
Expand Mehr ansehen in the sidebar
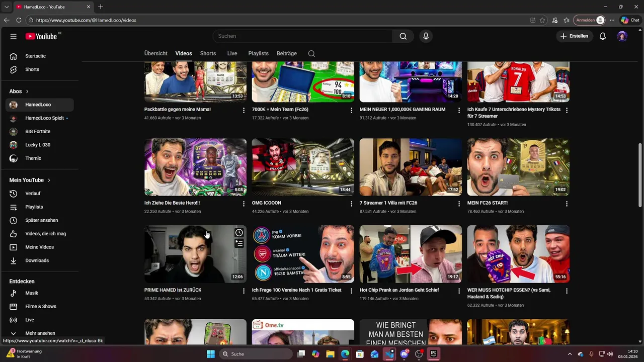(x=39, y=333)
